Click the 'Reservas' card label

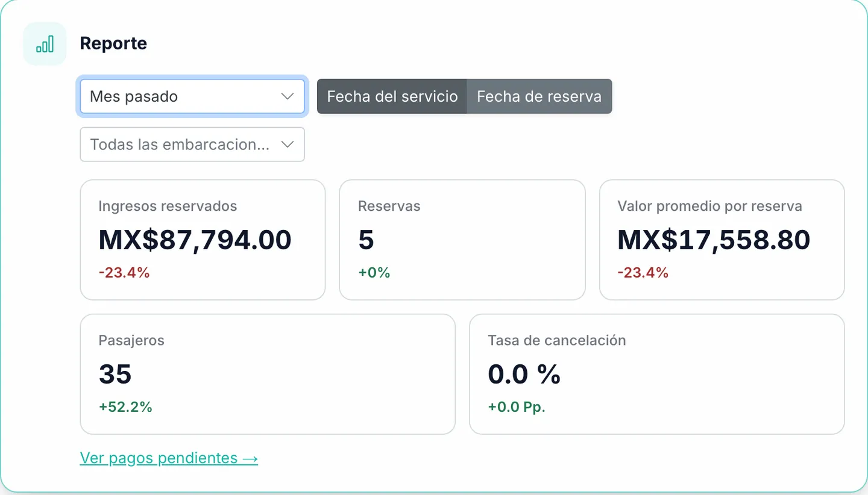[389, 207]
